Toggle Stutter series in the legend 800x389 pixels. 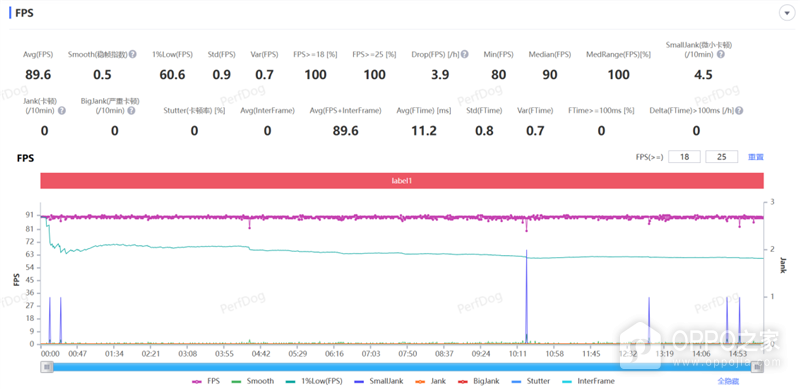[530, 381]
